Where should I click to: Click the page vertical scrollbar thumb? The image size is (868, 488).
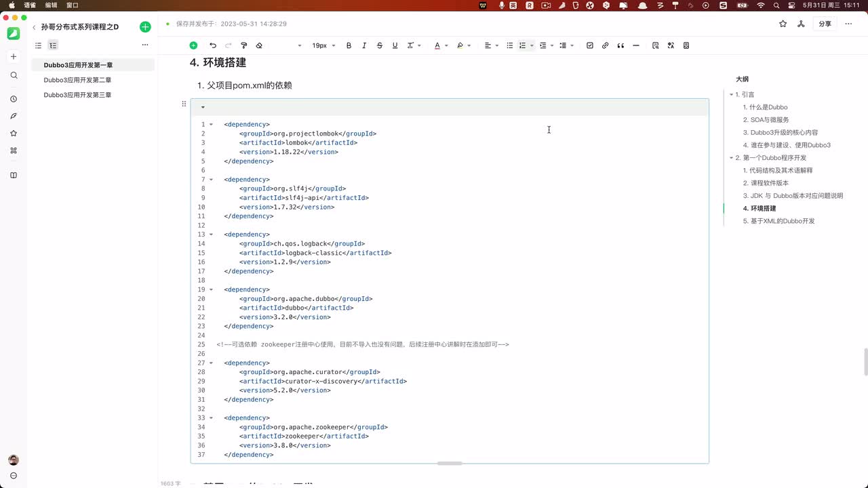865,362
